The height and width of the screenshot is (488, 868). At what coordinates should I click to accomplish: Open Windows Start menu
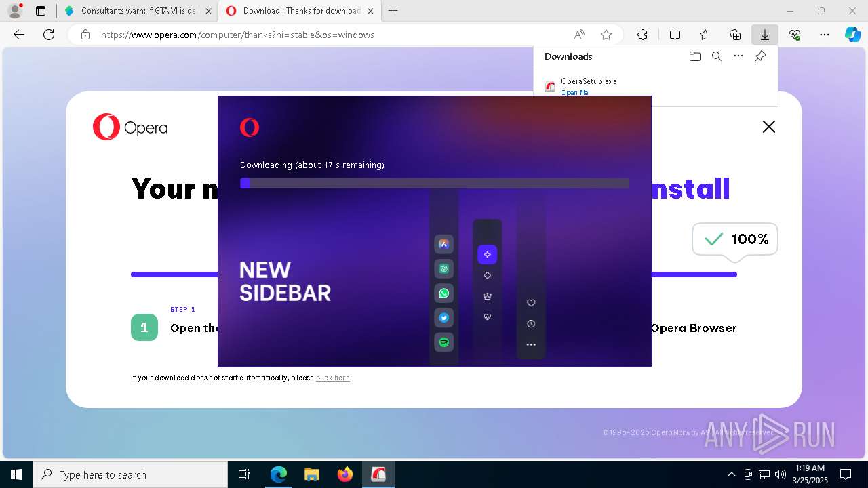(x=16, y=474)
